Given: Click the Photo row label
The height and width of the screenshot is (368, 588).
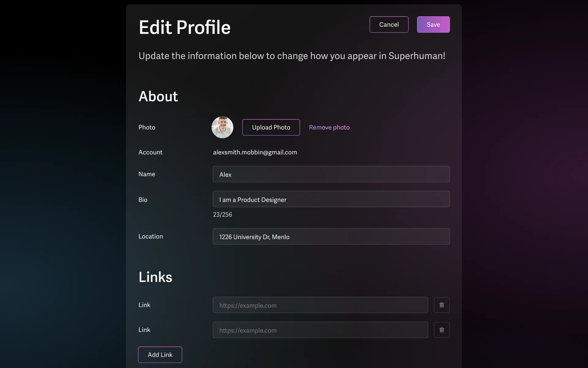Looking at the screenshot, I should click(147, 127).
